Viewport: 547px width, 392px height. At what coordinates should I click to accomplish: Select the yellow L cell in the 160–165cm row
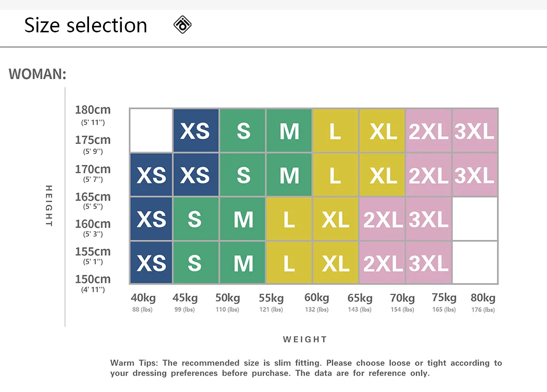tap(289, 219)
